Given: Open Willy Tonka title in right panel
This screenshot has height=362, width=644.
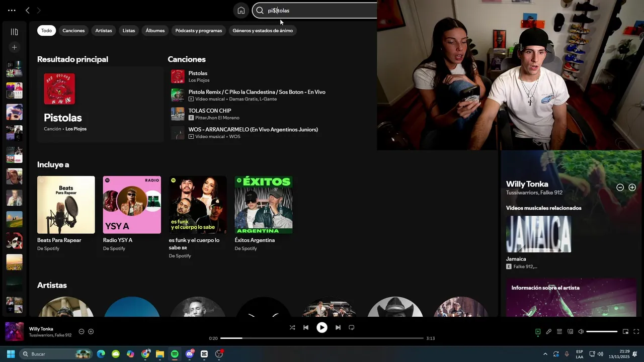Looking at the screenshot, I should [527, 184].
